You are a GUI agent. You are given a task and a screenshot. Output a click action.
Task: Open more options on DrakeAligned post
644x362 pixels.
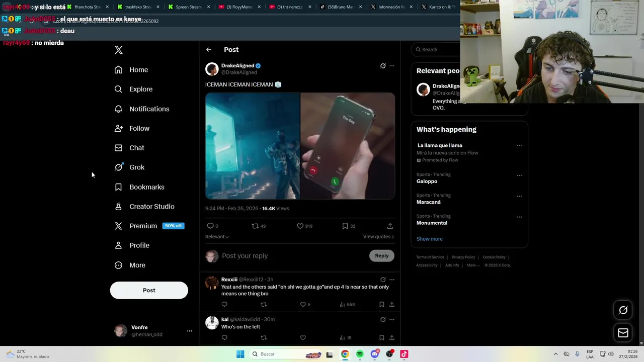pos(392,66)
